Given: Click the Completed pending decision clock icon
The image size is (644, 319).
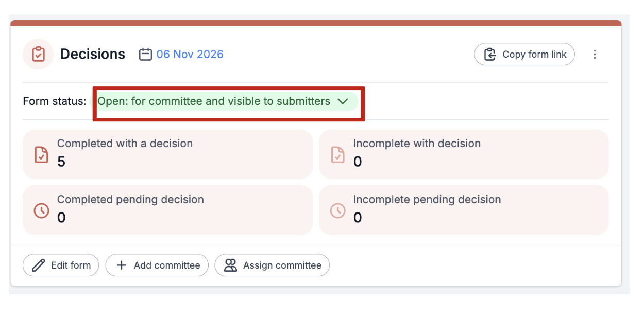Looking at the screenshot, I should (41, 210).
